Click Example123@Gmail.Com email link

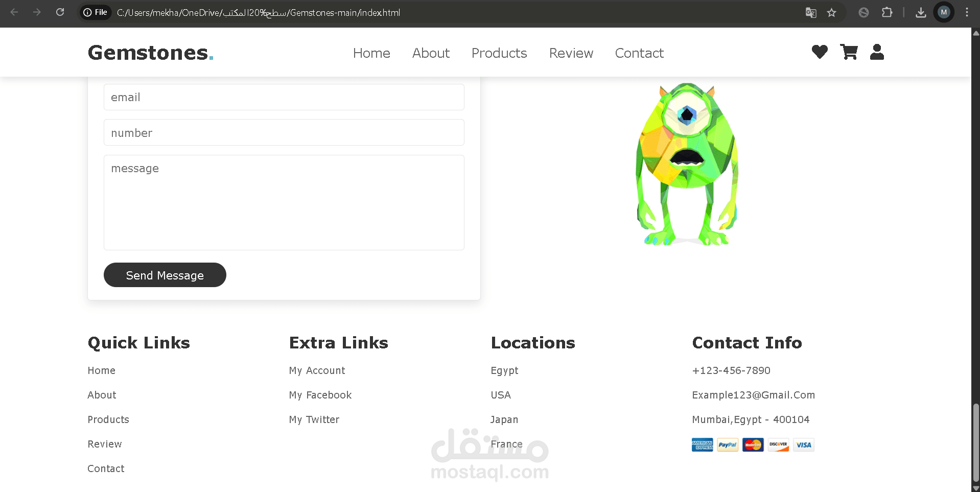tap(754, 395)
